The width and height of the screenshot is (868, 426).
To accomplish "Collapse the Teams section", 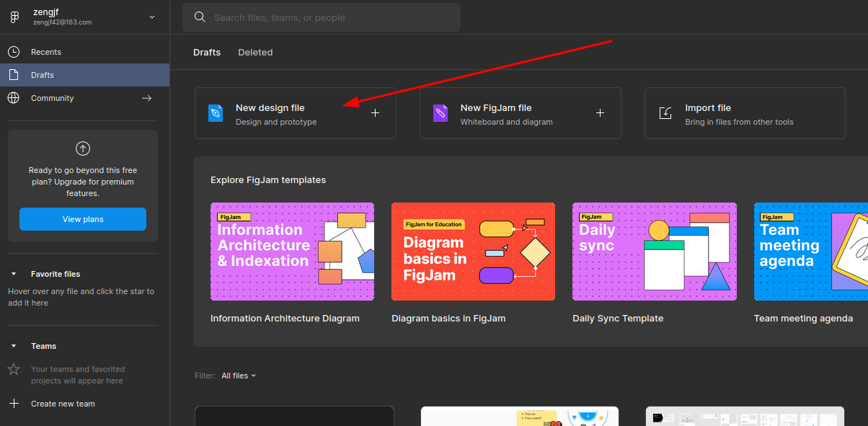I will coord(14,346).
